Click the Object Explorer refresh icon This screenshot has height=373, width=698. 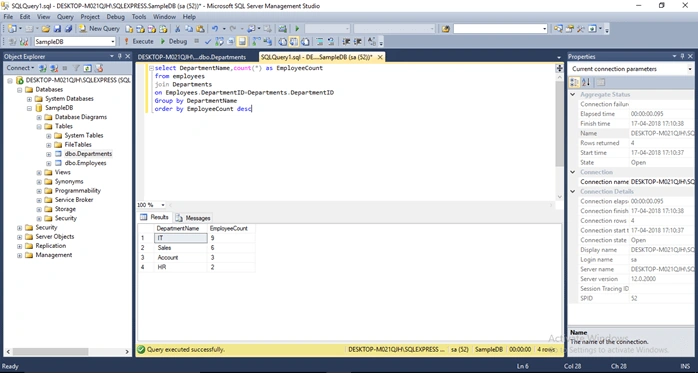87,68
